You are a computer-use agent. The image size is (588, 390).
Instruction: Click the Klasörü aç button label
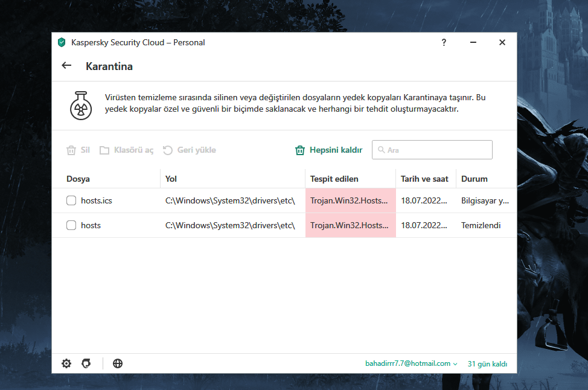click(x=134, y=150)
